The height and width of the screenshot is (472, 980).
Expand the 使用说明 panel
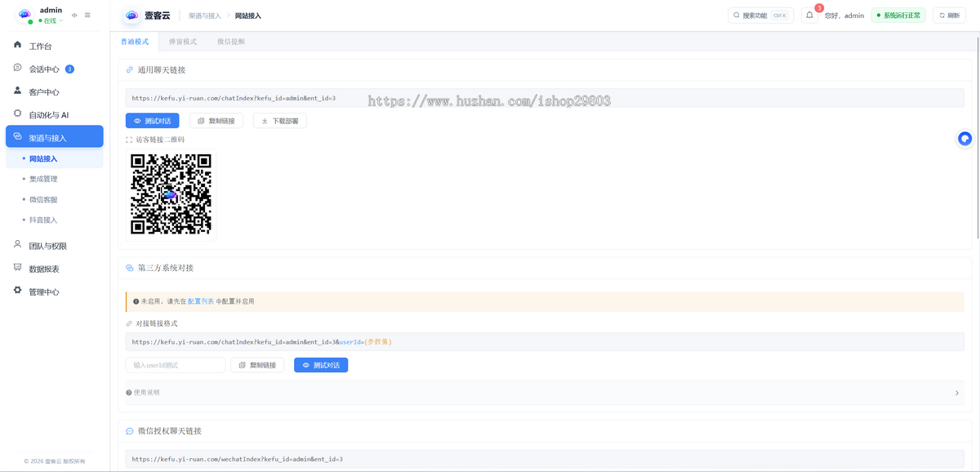tap(545, 393)
